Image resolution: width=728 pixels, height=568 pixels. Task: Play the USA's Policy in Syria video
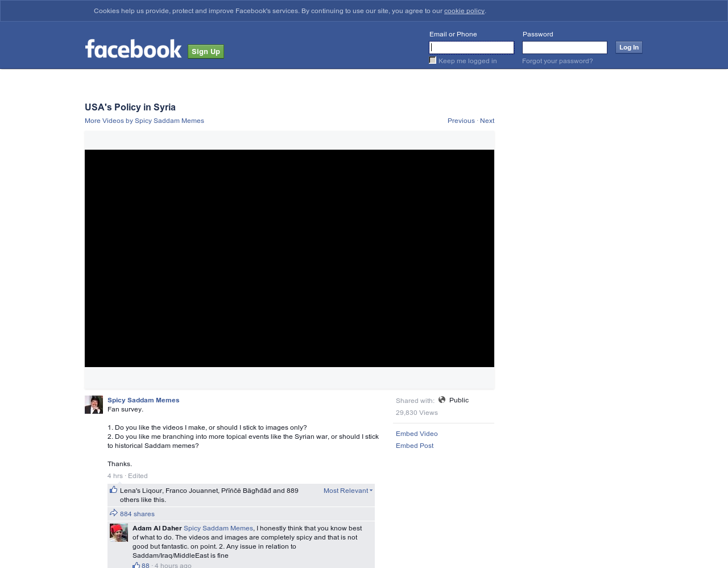click(289, 258)
